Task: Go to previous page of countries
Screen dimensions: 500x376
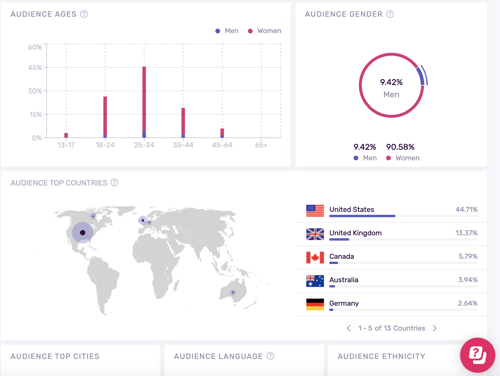Action: point(349,328)
